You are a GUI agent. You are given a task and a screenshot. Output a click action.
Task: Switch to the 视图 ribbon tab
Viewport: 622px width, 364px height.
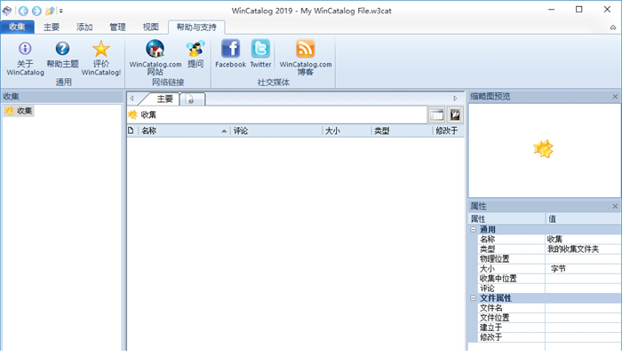pos(151,27)
